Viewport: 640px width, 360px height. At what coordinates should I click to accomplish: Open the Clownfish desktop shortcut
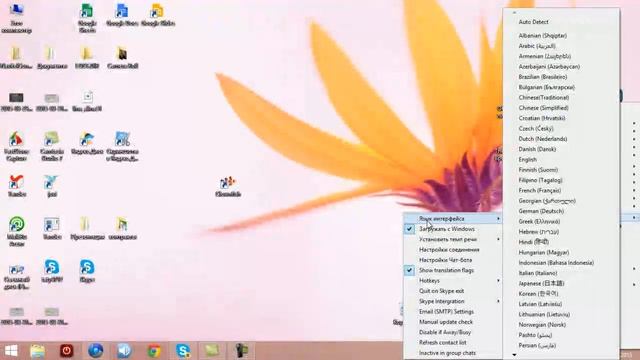228,187
